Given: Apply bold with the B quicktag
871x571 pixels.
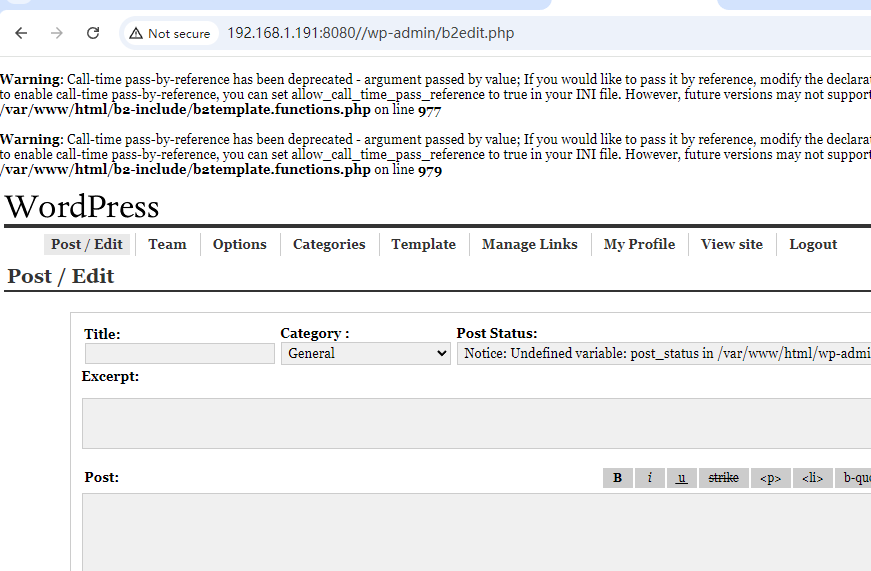Looking at the screenshot, I should 617,478.
